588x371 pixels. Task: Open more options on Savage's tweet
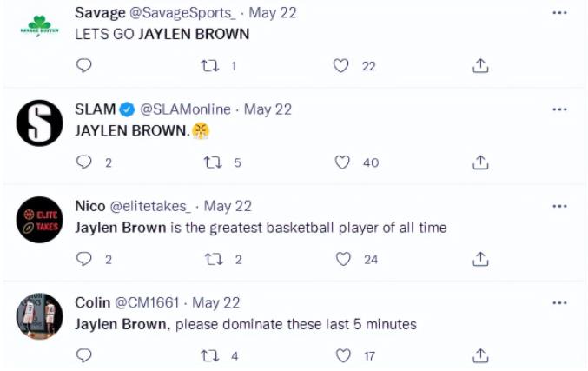[x=559, y=13]
